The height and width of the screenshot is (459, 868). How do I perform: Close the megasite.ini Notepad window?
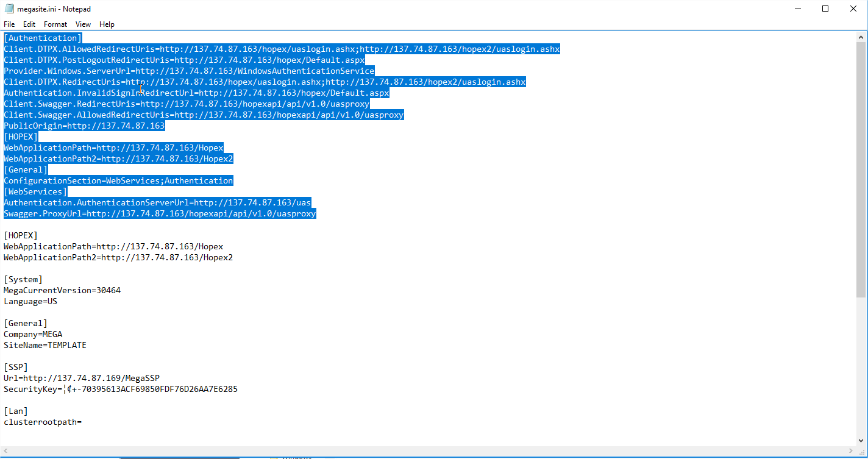pos(853,9)
